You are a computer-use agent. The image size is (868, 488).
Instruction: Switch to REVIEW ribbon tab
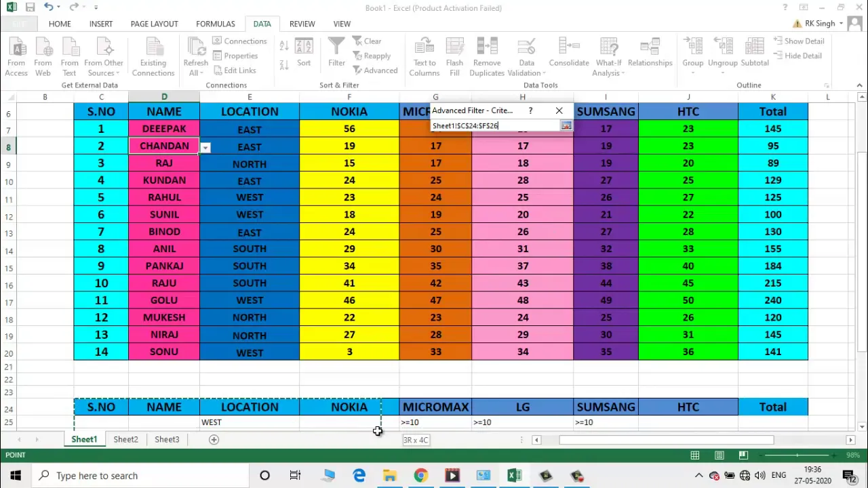coord(302,24)
